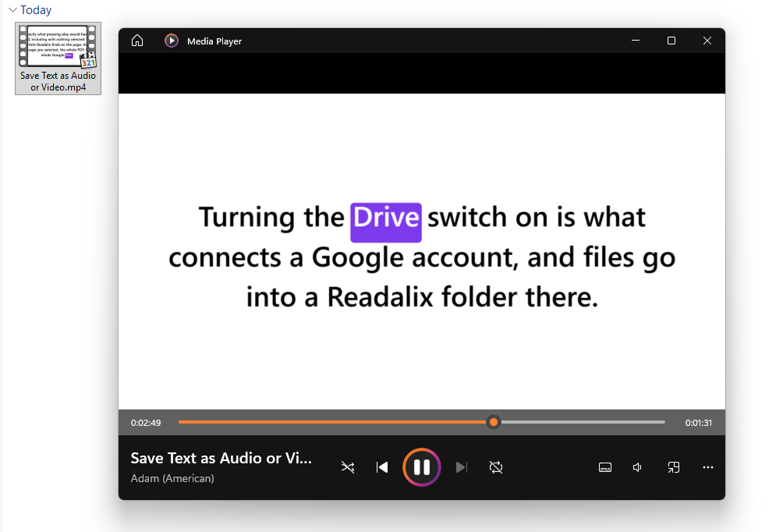
Task: Click the Today group header
Action: 36,10
